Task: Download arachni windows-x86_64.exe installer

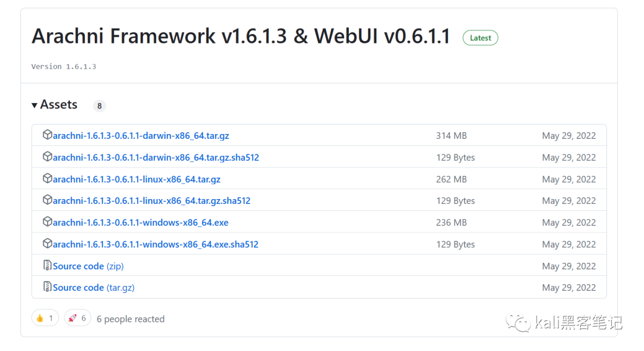Action: point(141,223)
